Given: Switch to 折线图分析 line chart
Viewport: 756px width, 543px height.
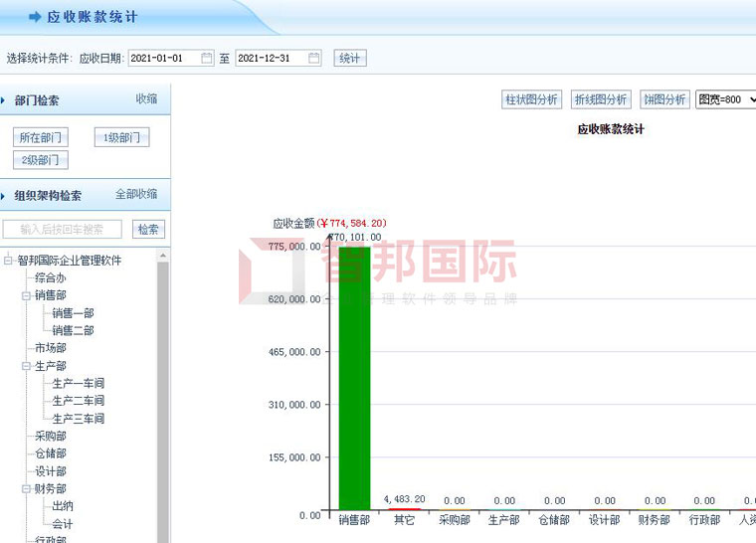Looking at the screenshot, I should 601,99.
